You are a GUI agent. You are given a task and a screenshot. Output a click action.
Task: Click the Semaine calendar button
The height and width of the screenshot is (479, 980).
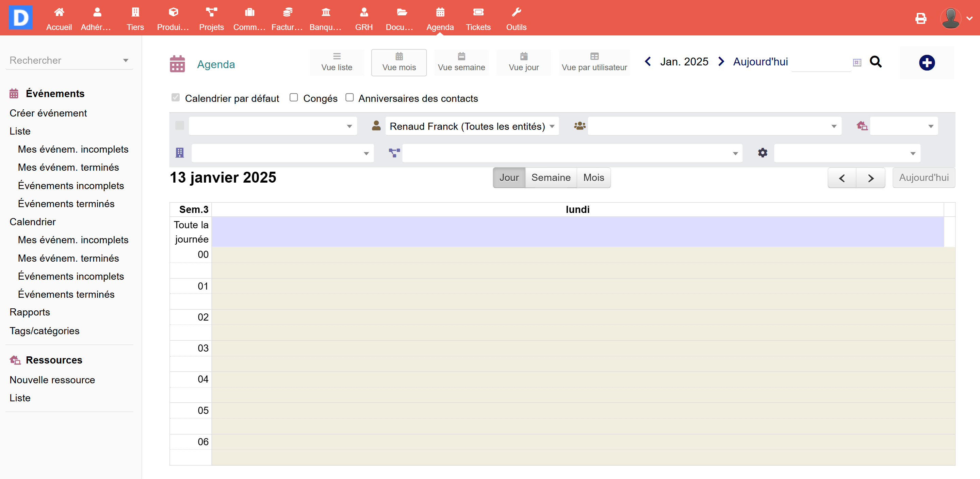coord(551,177)
